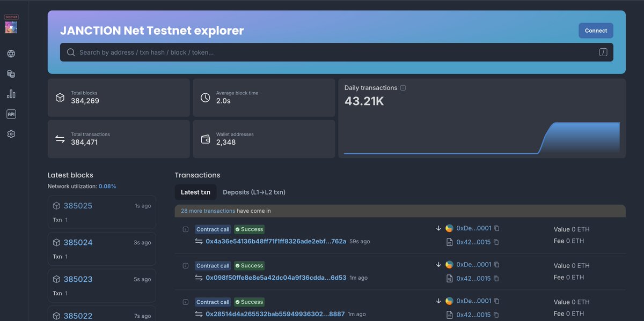
Task: Click the Total transactions 384,471 card
Action: 119,139
